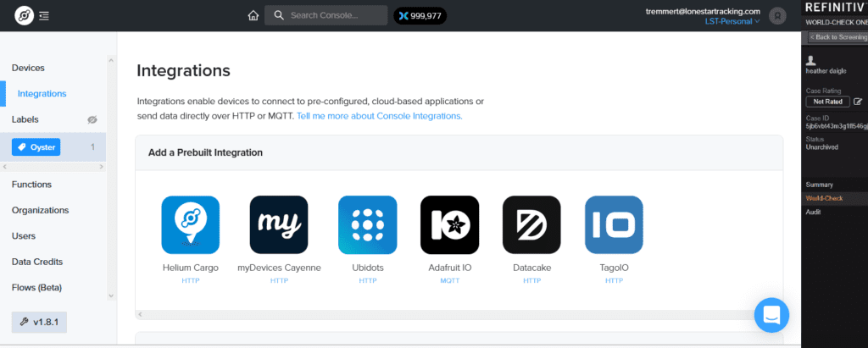Open Tell me more about Console Integrations link
The image size is (868, 348).
(379, 116)
